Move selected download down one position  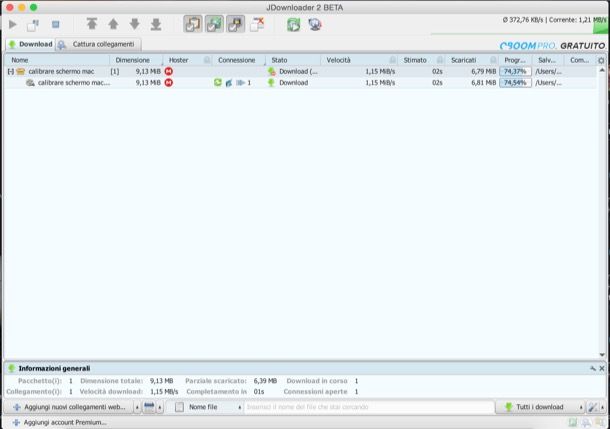pos(135,24)
